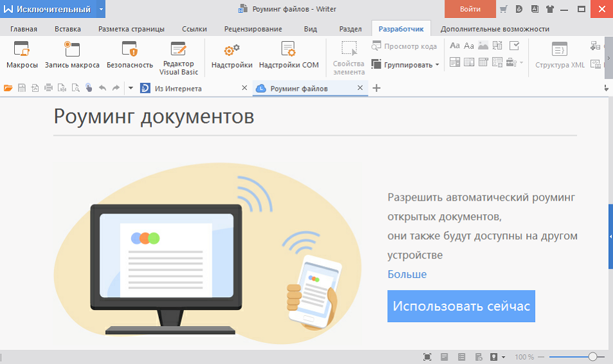The image size is (613, 364).
Task: Open Дополнительные возможности tab
Action: (495, 29)
